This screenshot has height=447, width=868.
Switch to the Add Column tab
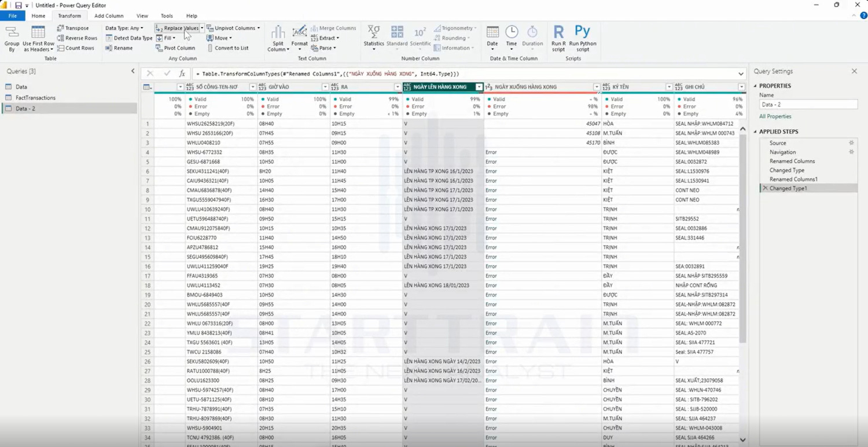tap(109, 16)
